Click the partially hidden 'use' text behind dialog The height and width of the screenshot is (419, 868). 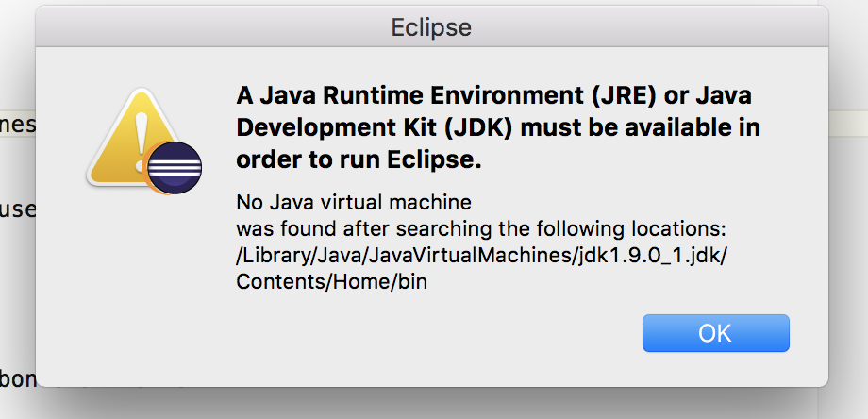(17, 209)
